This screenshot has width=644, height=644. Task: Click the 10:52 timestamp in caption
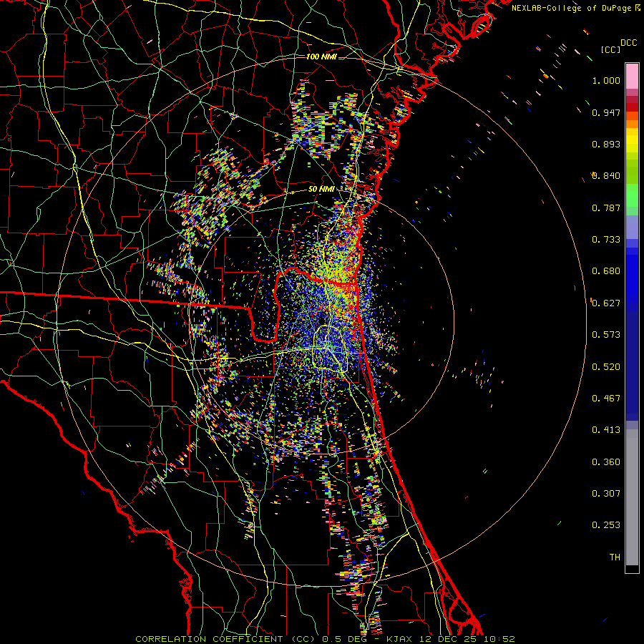tap(499, 639)
